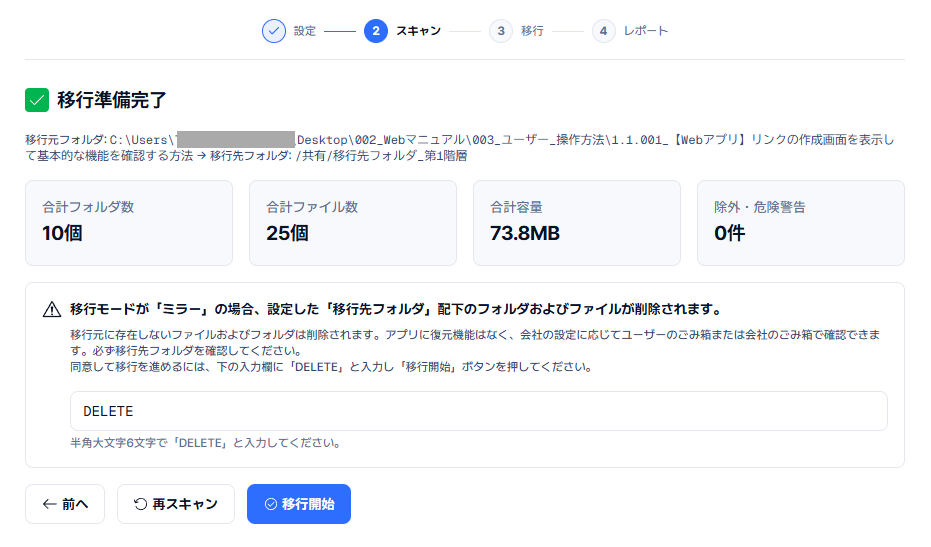931x547 pixels.
Task: Click the 合計容量 card
Action: 577,223
